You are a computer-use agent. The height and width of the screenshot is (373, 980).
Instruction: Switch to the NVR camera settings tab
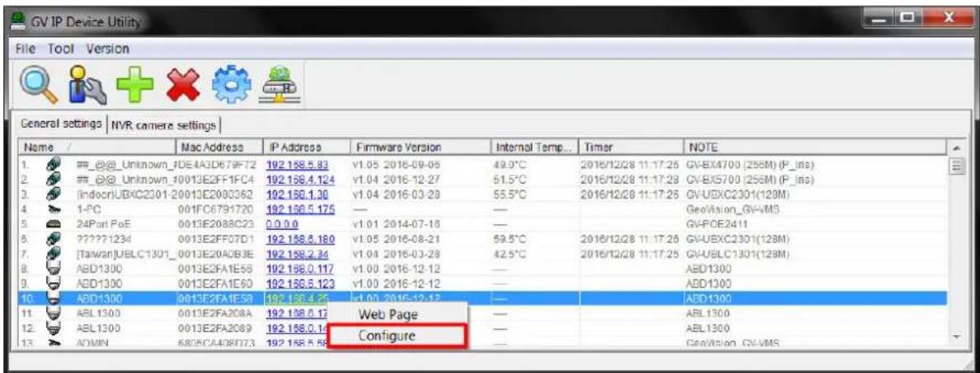tap(164, 125)
